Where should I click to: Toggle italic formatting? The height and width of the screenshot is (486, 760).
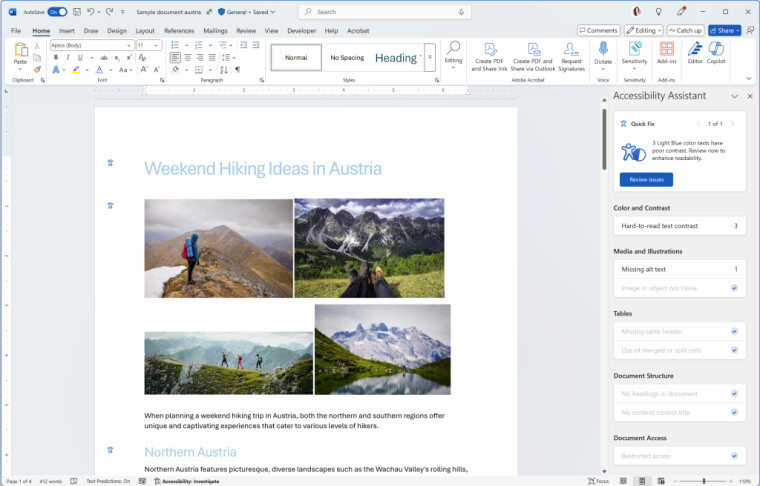pyautogui.click(x=68, y=57)
